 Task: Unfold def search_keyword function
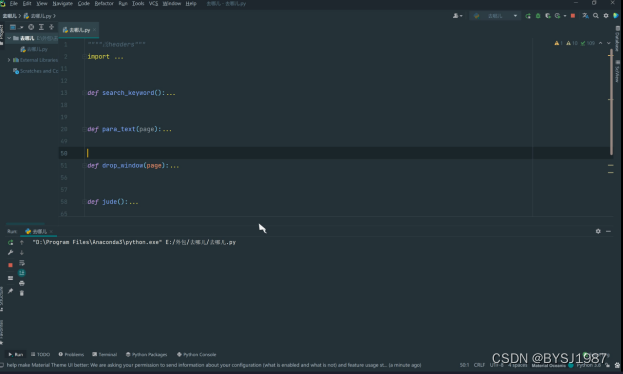[84, 93]
